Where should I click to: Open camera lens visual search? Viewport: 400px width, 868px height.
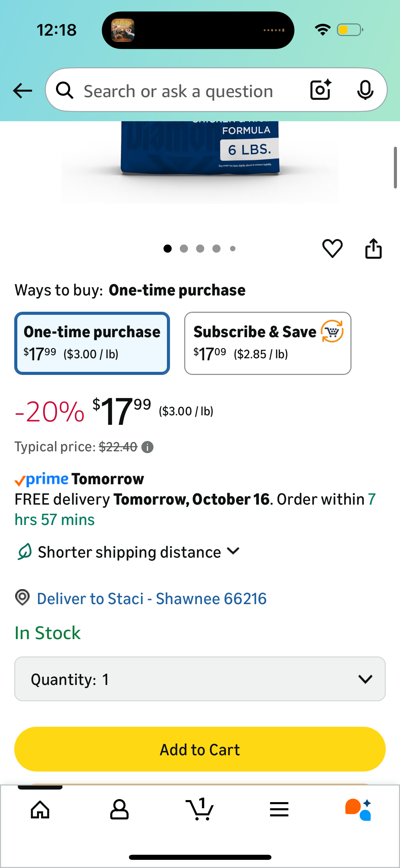point(321,90)
